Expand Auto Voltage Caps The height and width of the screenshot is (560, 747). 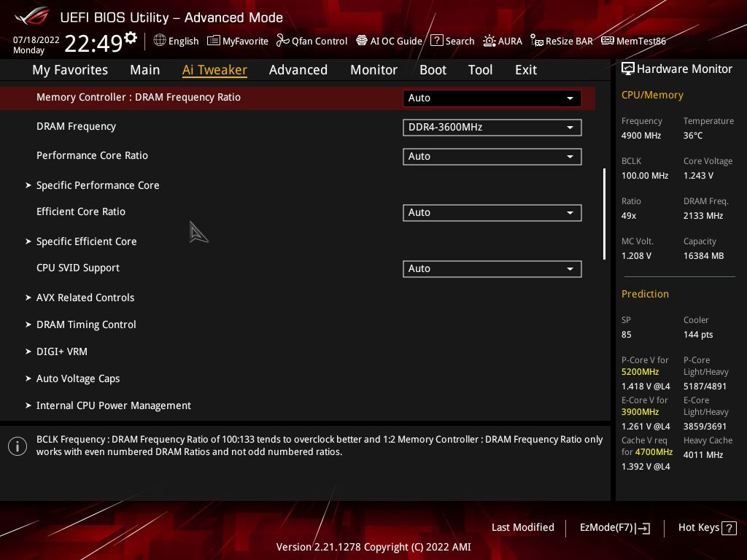point(72,378)
